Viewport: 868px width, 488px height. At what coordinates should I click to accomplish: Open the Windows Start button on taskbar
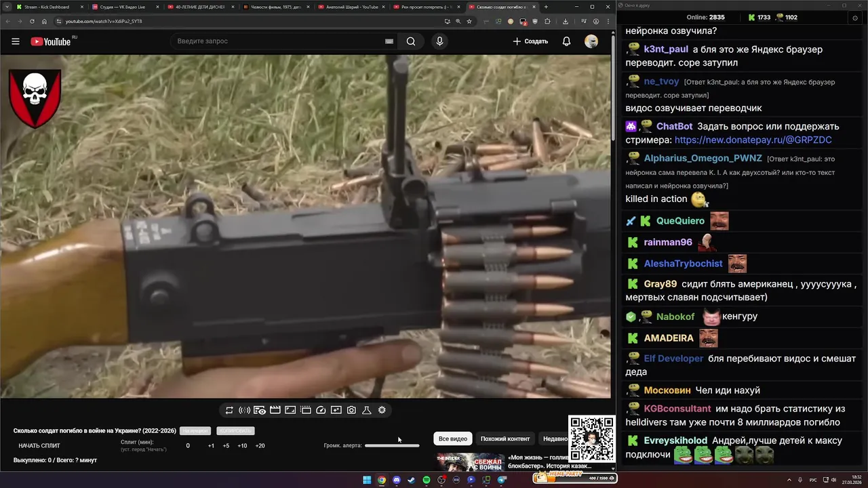pyautogui.click(x=367, y=480)
